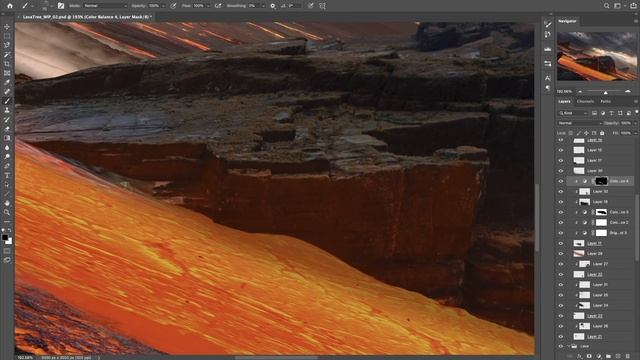The height and width of the screenshot is (360, 640).
Task: Open the brush Opacity dropdown arrow
Action: point(164,6)
